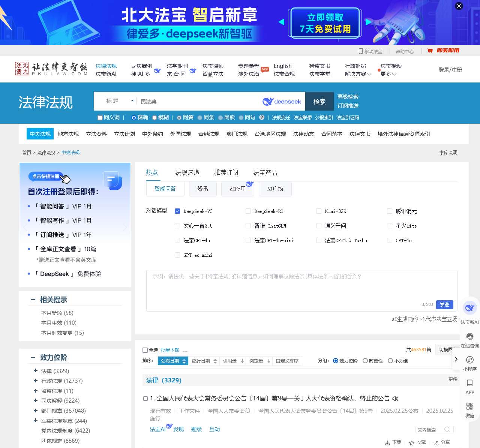Viewport: 480px width, 448px height.
Task: Click the more options ellipsis after 批量下载
Action: click(x=185, y=351)
